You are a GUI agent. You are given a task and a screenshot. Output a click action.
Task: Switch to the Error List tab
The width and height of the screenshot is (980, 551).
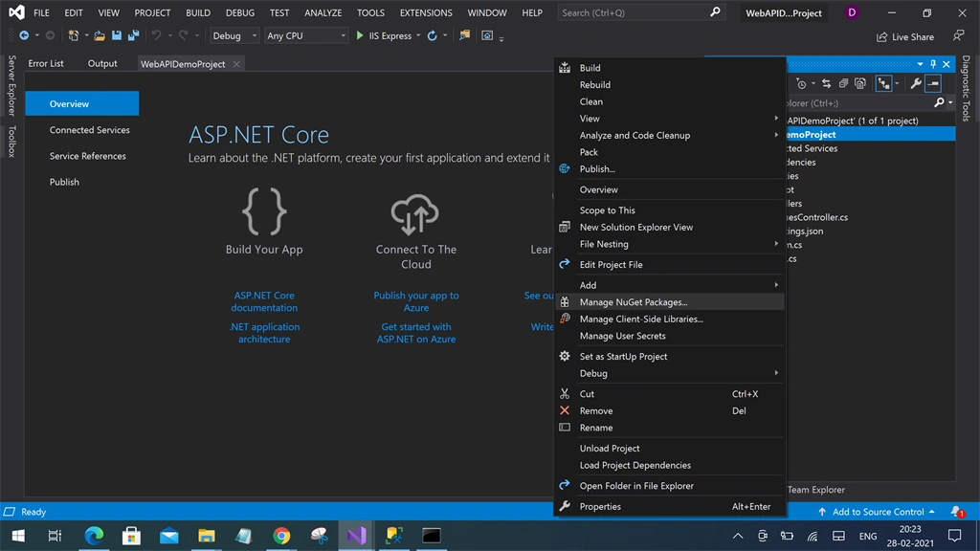pyautogui.click(x=46, y=63)
